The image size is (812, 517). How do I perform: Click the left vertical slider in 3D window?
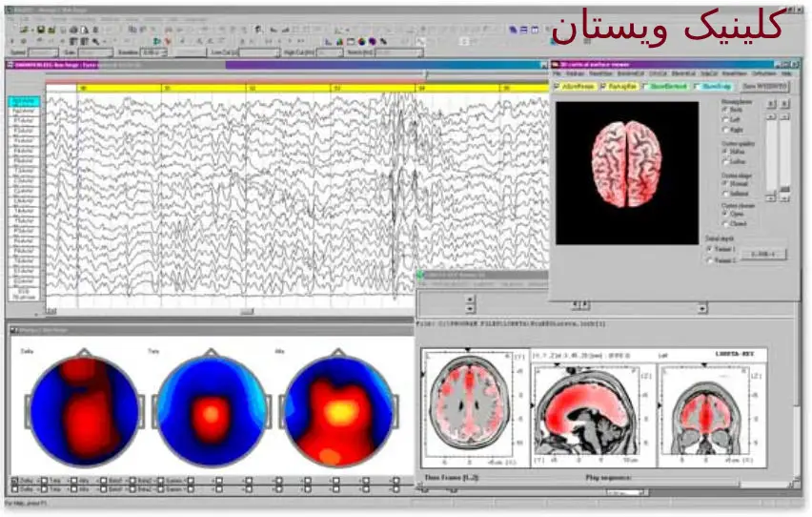tap(772, 155)
